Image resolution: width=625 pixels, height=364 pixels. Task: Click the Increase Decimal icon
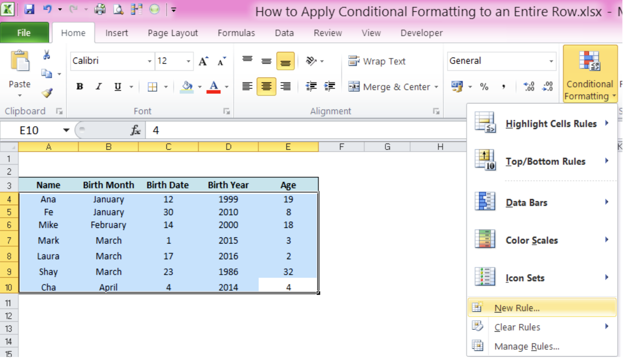tap(530, 87)
